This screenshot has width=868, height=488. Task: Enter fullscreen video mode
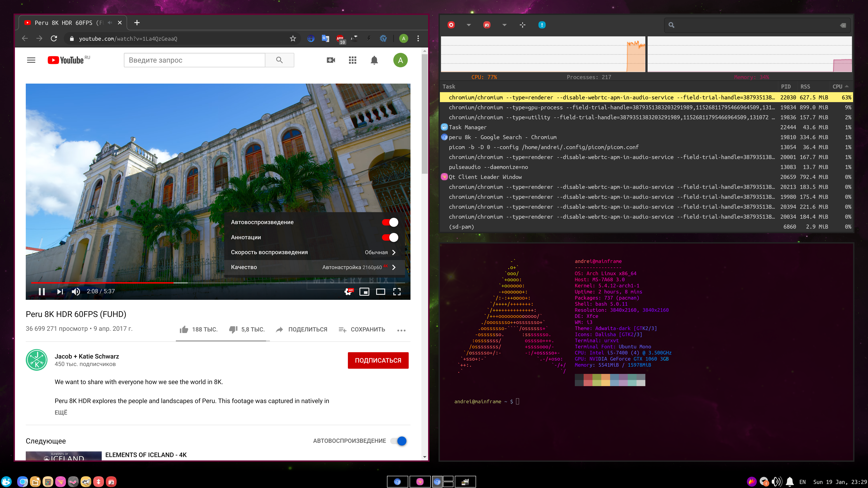(397, 292)
